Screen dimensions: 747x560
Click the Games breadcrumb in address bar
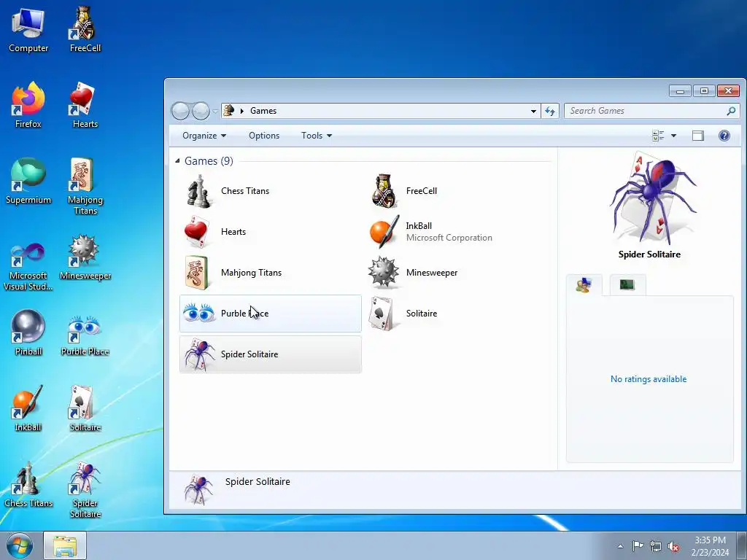[263, 111]
